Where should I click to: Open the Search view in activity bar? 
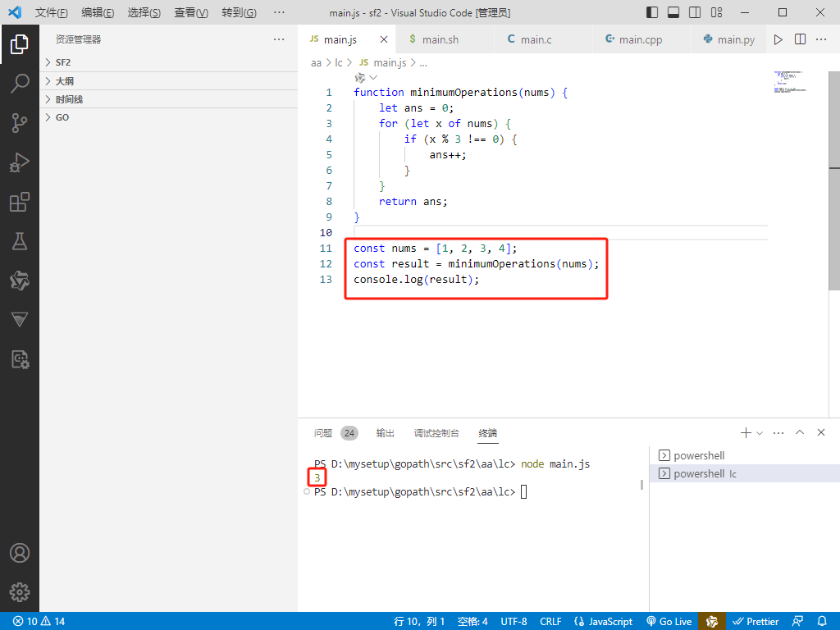tap(20, 83)
